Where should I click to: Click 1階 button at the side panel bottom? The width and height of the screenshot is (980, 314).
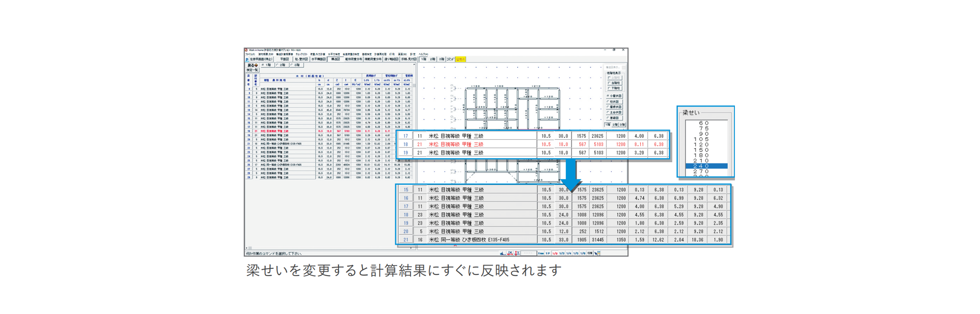(x=607, y=125)
